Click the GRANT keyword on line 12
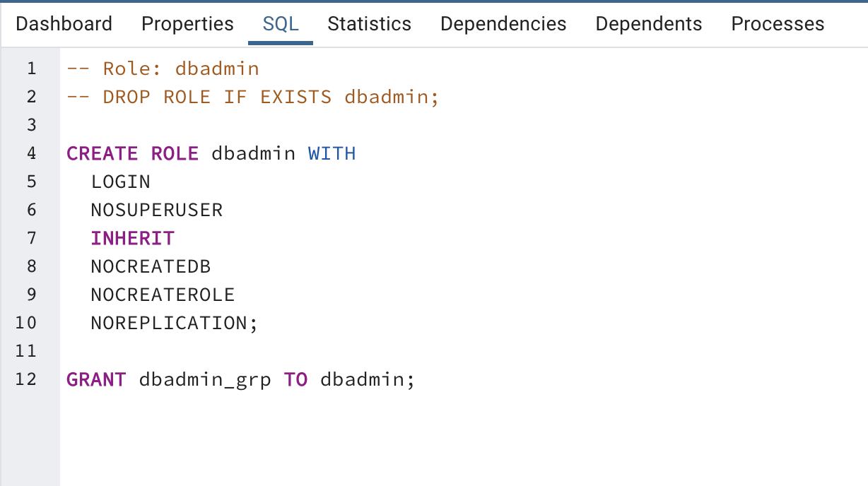Viewport: 868px width, 486px height. click(x=95, y=379)
